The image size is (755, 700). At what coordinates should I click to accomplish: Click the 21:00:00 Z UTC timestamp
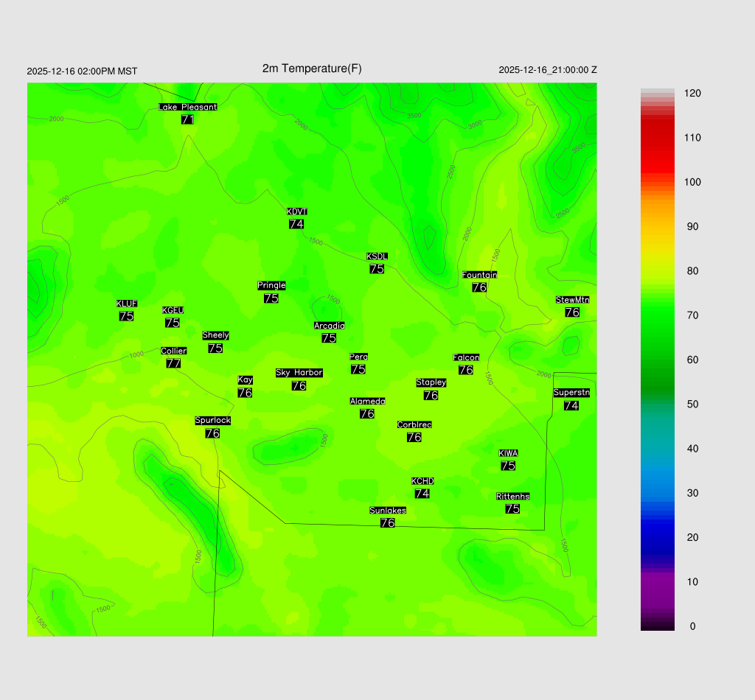[547, 70]
